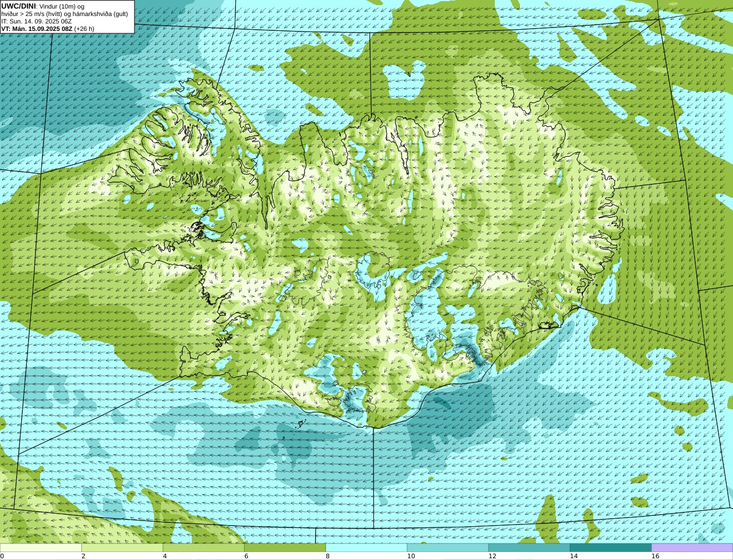The height and width of the screenshot is (560, 733).
Task: Click the pale yellow 0–2 m/s legend swatch
Action: point(41,547)
